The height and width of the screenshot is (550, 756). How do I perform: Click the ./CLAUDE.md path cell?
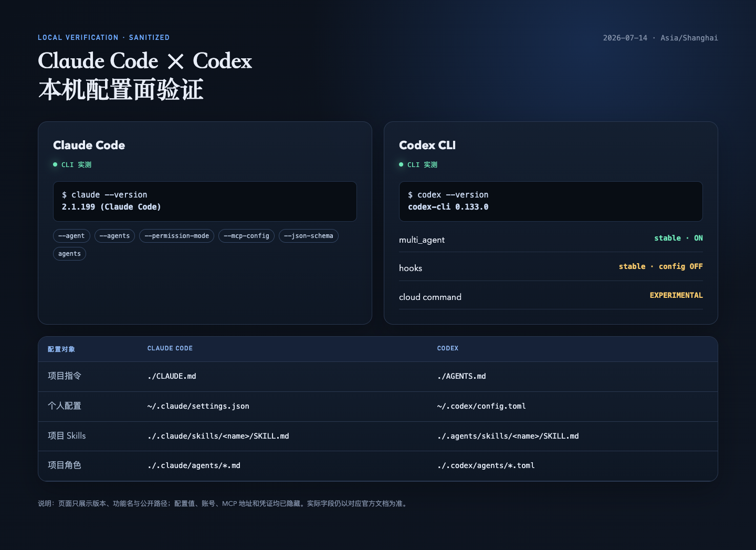click(172, 377)
